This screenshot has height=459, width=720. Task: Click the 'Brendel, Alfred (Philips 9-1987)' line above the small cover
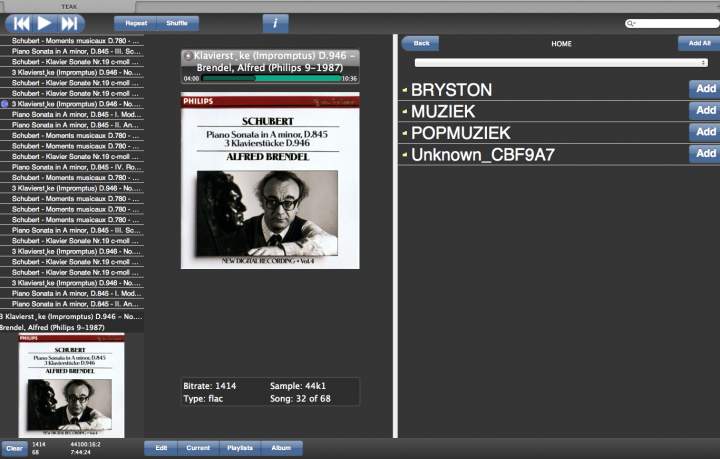(52, 328)
